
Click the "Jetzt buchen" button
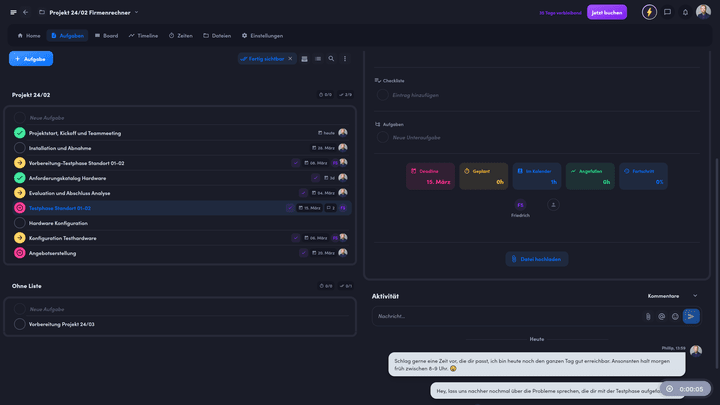point(607,12)
